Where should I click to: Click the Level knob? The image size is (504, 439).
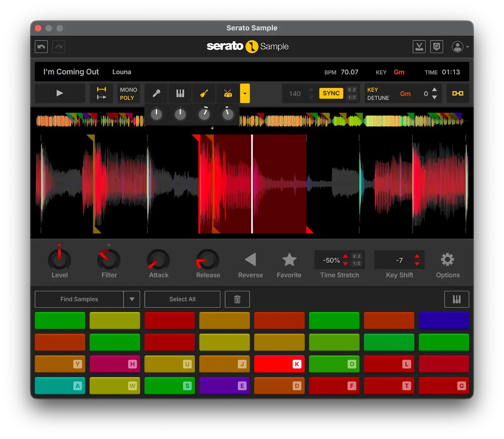59,260
